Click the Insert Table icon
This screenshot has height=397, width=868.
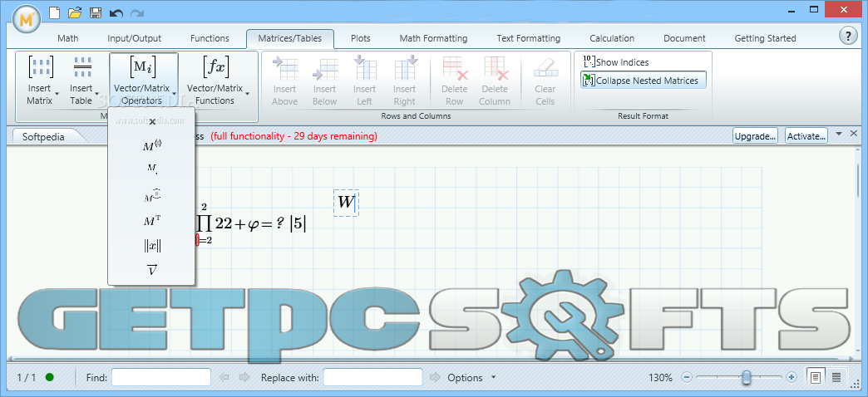coord(82,67)
